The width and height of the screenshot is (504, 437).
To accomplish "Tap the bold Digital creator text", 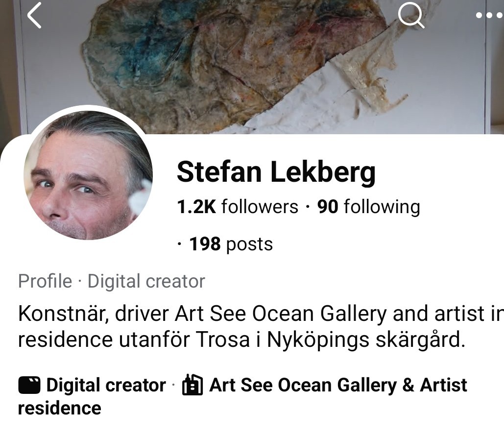I will [x=106, y=385].
